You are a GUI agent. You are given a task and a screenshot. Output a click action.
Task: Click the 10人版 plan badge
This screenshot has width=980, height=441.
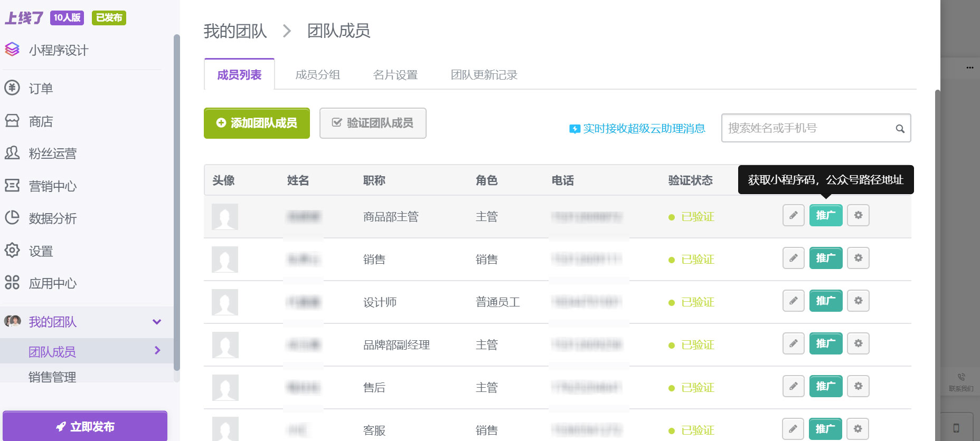(67, 17)
